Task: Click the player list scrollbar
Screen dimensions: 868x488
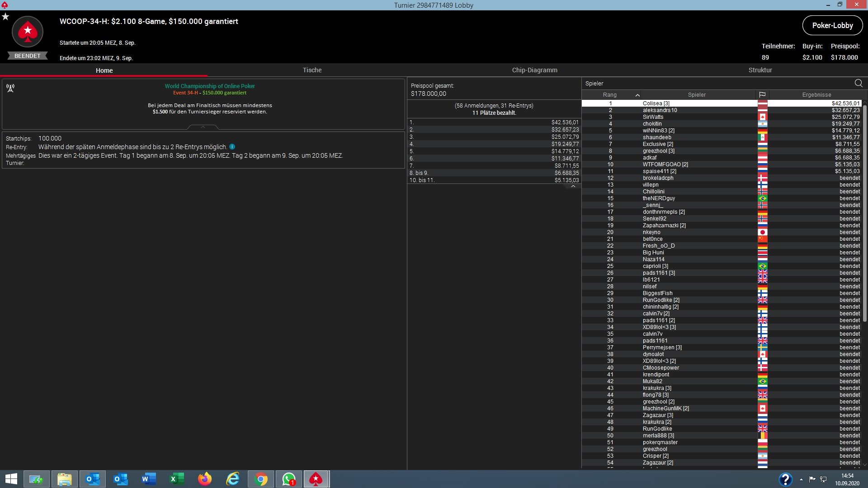Action: tap(865, 212)
